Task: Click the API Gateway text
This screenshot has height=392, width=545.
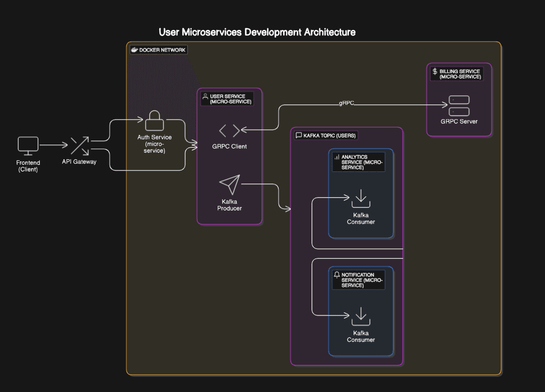Action: pos(79,161)
